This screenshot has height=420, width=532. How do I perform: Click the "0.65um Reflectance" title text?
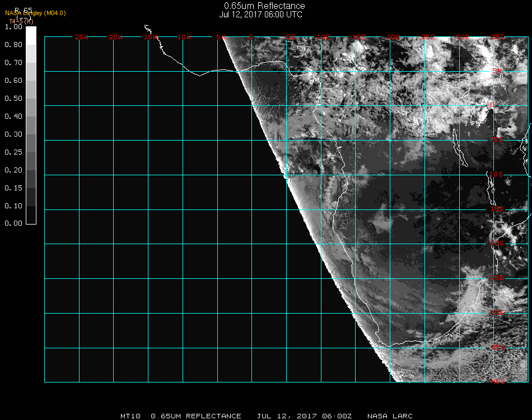pos(264,6)
